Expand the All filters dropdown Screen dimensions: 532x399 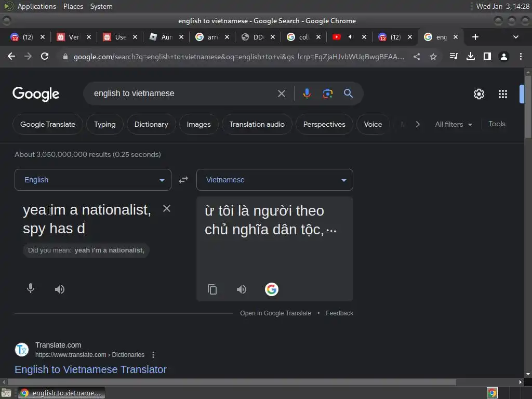[454, 124]
